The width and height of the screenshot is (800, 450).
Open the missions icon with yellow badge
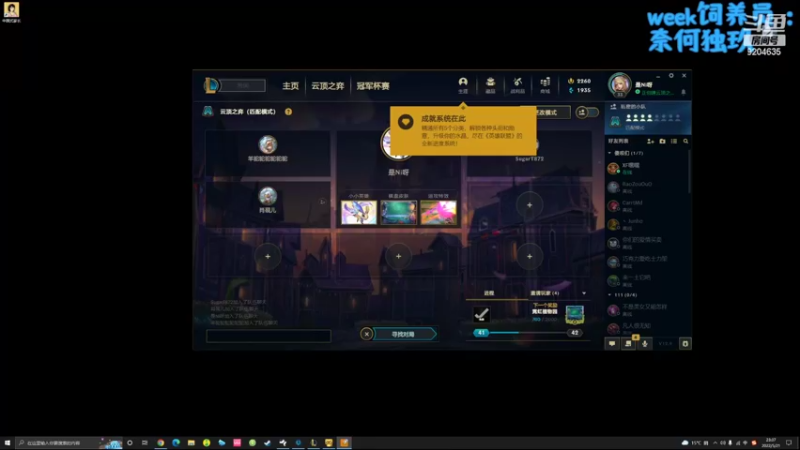pyautogui.click(x=629, y=343)
